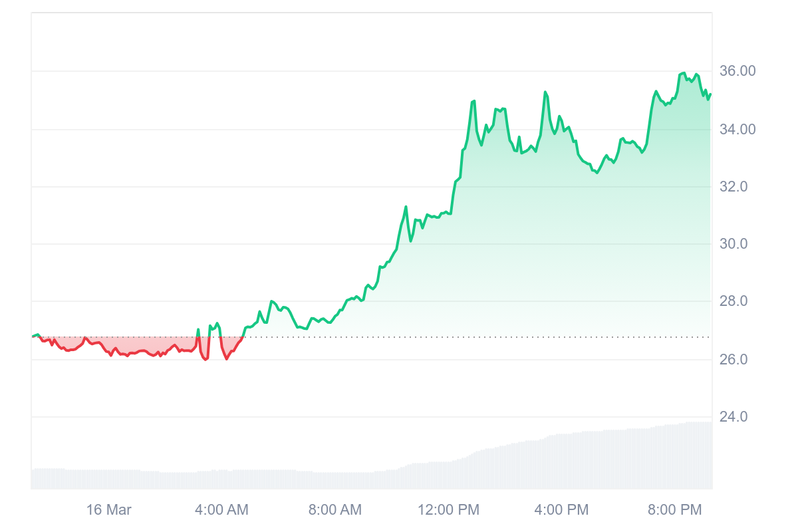798x532 pixels.
Task: Click the 16 Mar date label
Action: coord(109,510)
